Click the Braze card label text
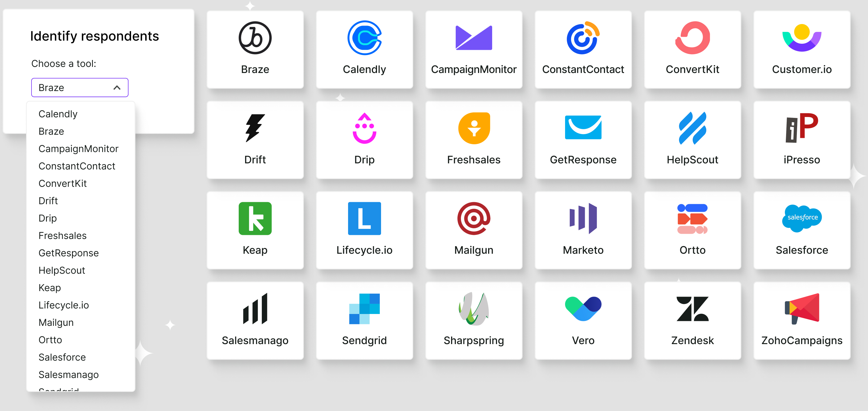Screen dimensions: 868x411 (x=255, y=70)
